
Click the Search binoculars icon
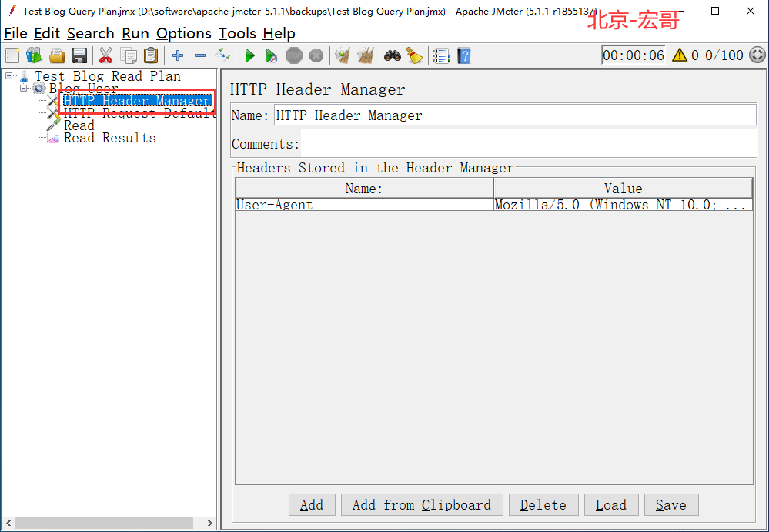393,55
